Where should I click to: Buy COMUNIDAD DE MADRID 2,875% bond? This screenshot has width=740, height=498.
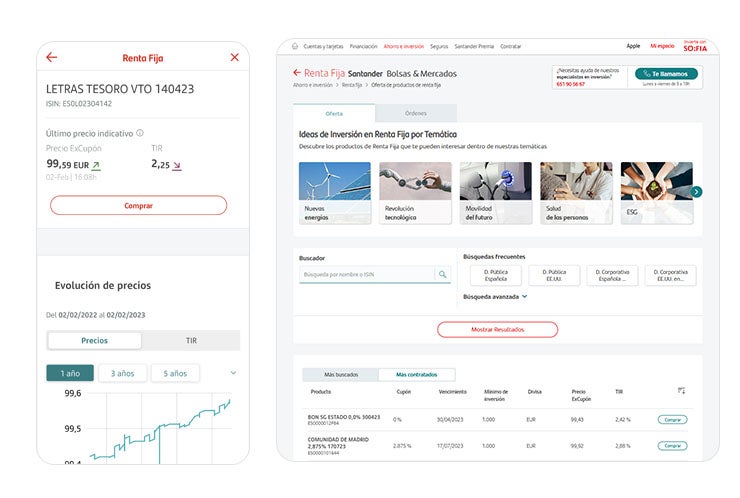pyautogui.click(x=673, y=446)
